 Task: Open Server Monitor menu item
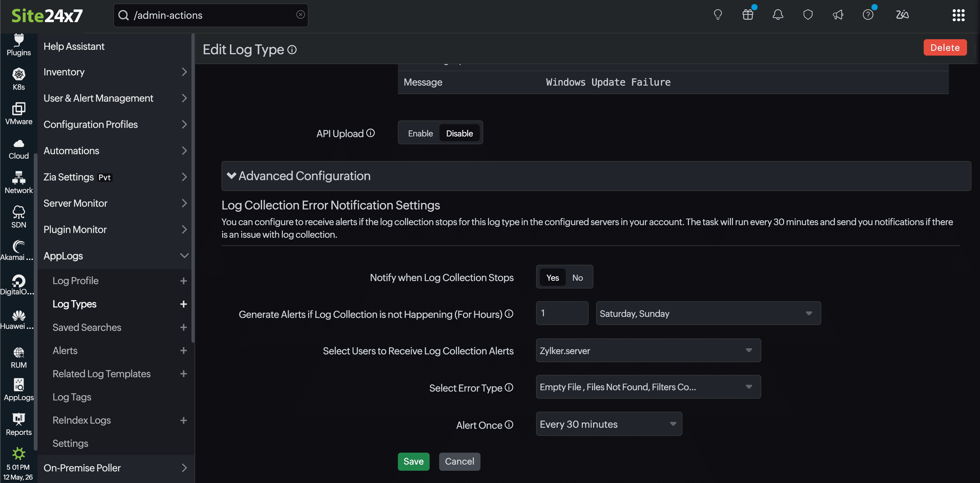(x=116, y=203)
